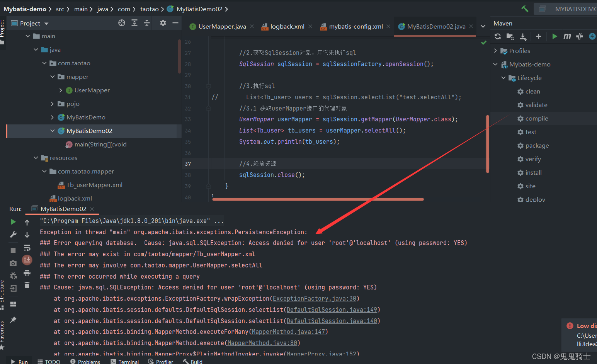This screenshot has width=597, height=364.
Task: Open the Problems tool window
Action: [85, 362]
